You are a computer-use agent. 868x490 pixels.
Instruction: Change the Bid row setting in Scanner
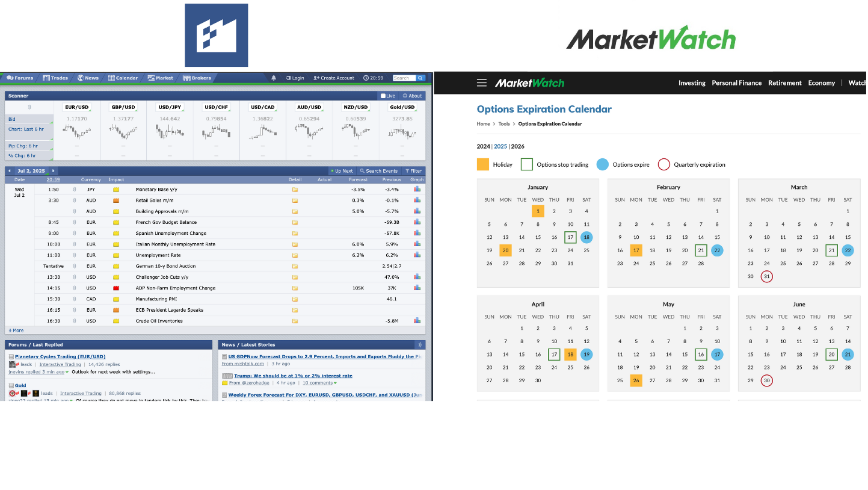tap(29, 119)
